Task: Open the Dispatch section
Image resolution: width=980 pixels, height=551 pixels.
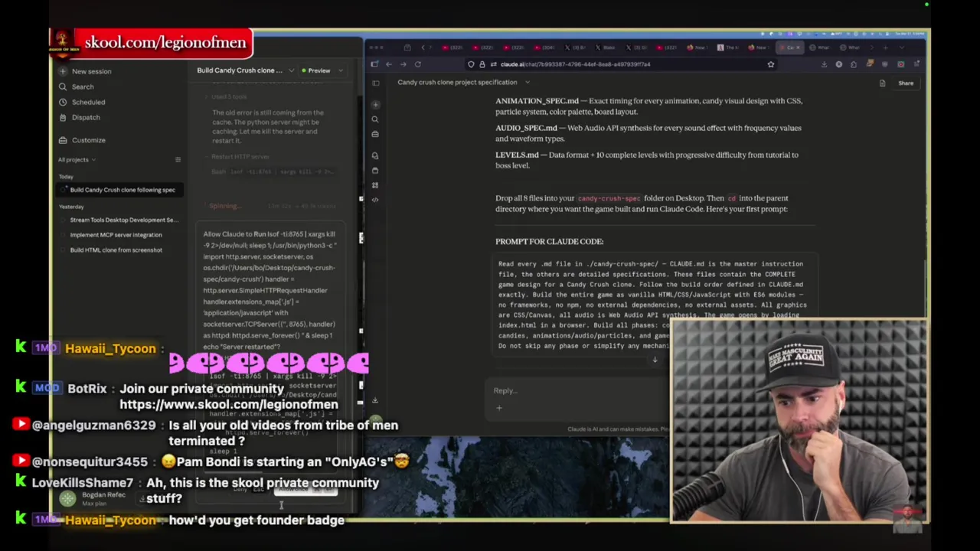Action: [79, 117]
